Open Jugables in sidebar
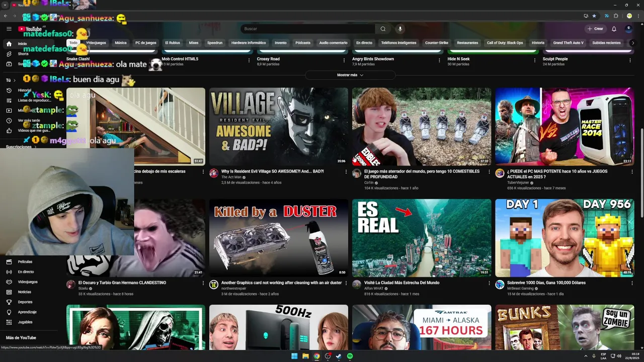This screenshot has width=644, height=362. [x=25, y=322]
